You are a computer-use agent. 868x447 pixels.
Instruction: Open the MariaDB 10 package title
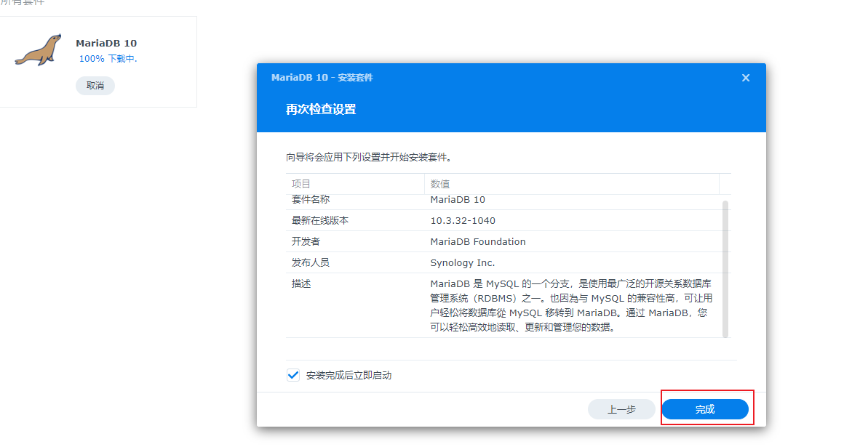(x=106, y=43)
